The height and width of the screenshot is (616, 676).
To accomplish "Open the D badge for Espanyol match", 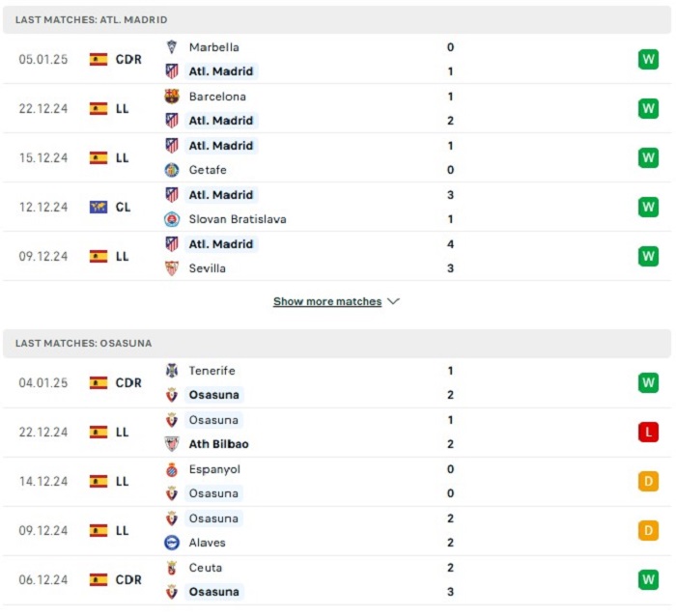I will [x=648, y=481].
